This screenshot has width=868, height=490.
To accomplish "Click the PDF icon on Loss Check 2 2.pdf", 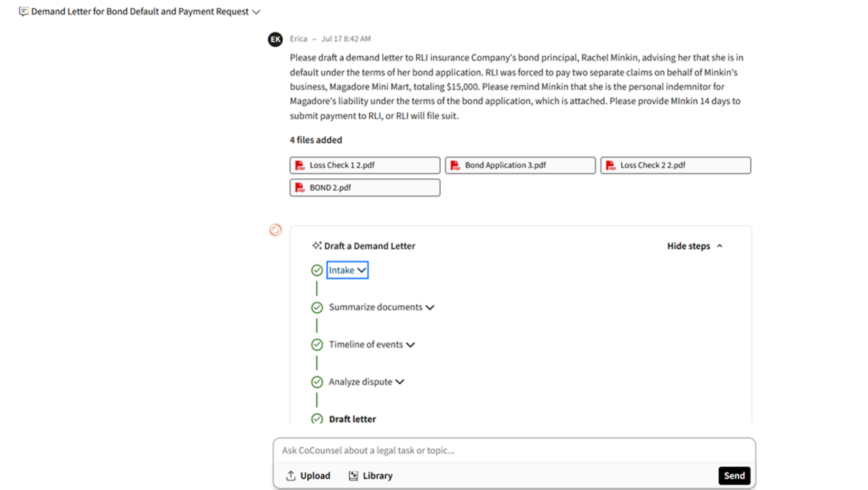I will (610, 165).
